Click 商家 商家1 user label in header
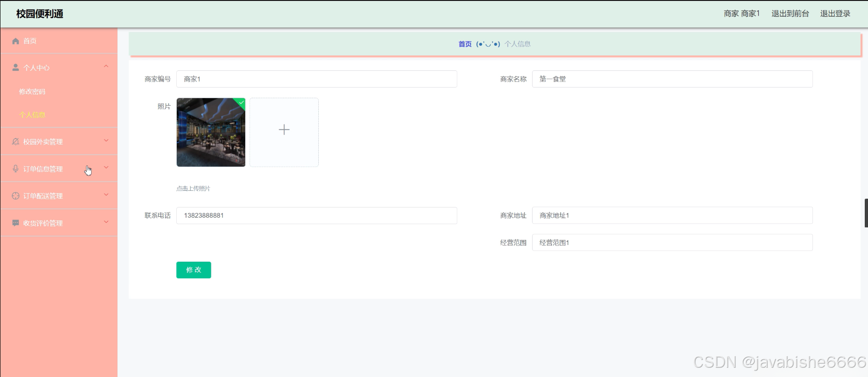Viewport: 868px width, 377px height. [742, 14]
